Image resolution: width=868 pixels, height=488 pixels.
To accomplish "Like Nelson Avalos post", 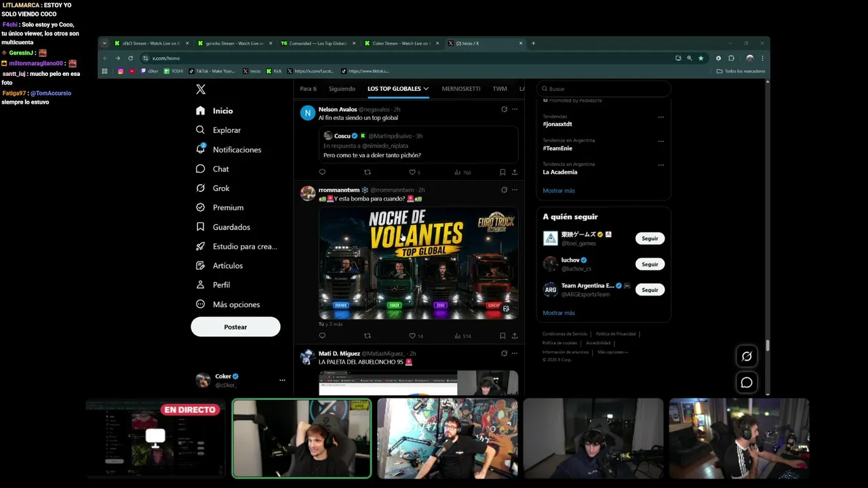I will click(412, 172).
